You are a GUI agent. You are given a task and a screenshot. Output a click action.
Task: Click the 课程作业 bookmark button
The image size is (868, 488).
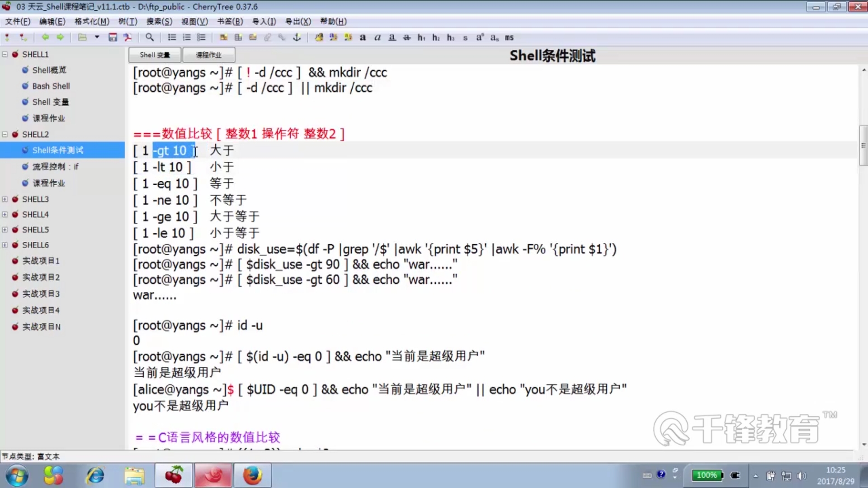(x=208, y=55)
